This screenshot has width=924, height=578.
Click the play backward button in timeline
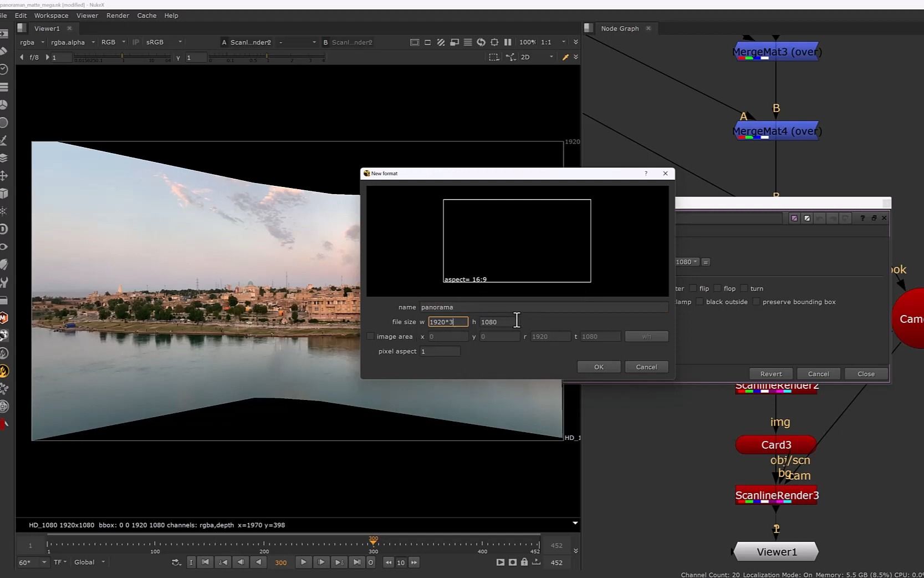click(x=259, y=562)
